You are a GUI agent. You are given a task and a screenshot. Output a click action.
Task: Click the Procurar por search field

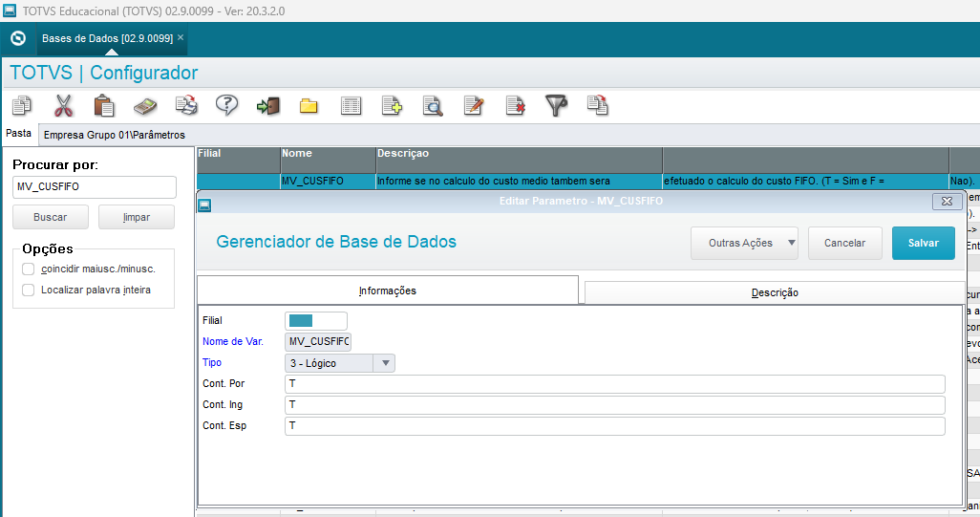click(x=95, y=187)
